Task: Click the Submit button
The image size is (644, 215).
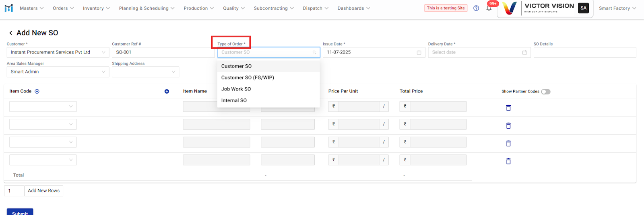Action: [x=20, y=212]
